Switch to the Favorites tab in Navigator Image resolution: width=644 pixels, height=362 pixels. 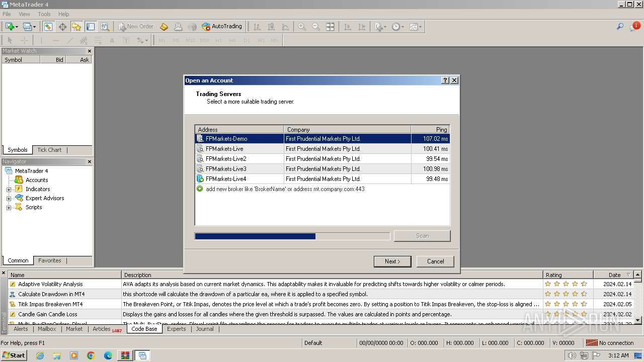tap(50, 260)
